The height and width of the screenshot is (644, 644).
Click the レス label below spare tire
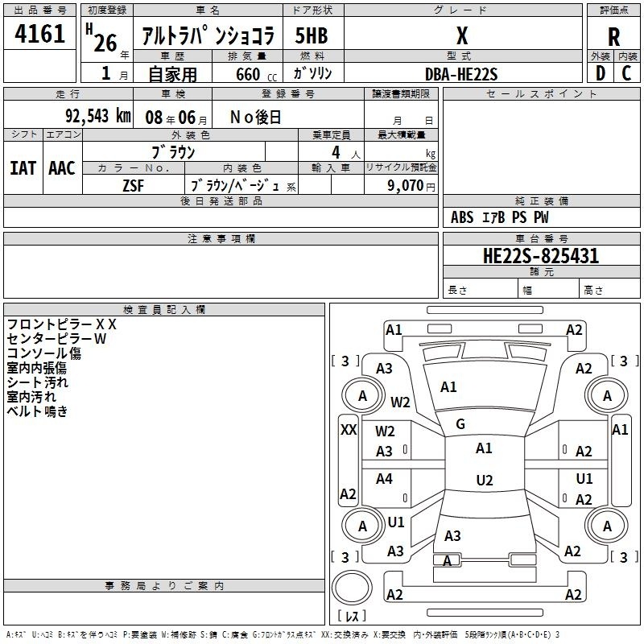click(352, 616)
